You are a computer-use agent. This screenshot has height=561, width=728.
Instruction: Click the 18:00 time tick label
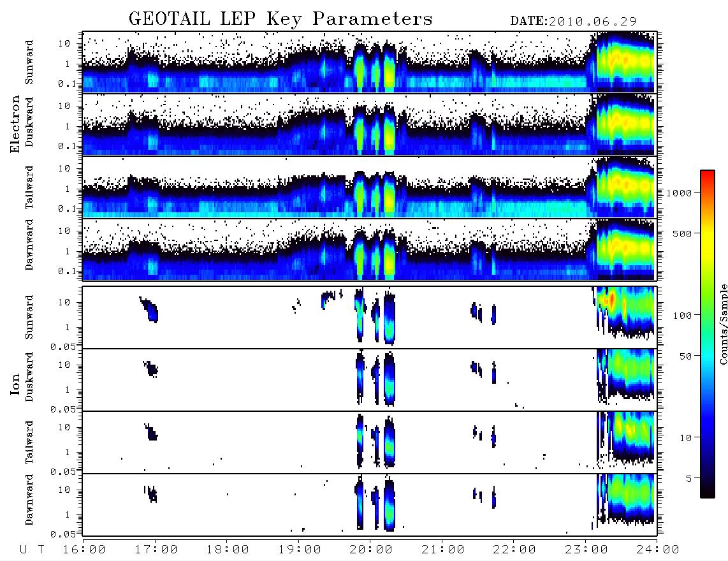click(x=228, y=550)
